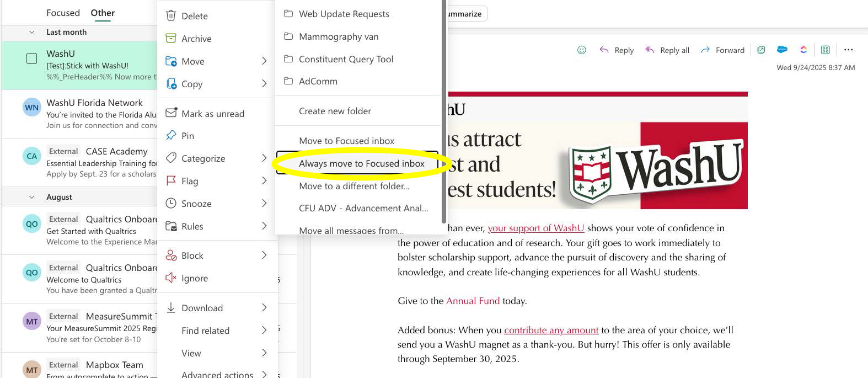868x378 pixels.
Task: Click the Mark as unread envelope icon
Action: 171,113
